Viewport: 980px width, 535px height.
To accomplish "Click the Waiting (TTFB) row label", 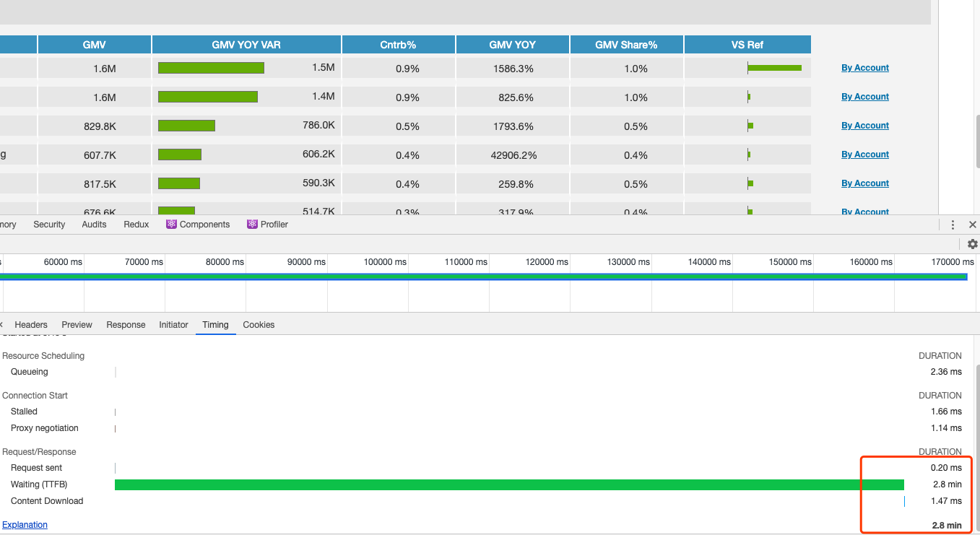I will (x=39, y=484).
